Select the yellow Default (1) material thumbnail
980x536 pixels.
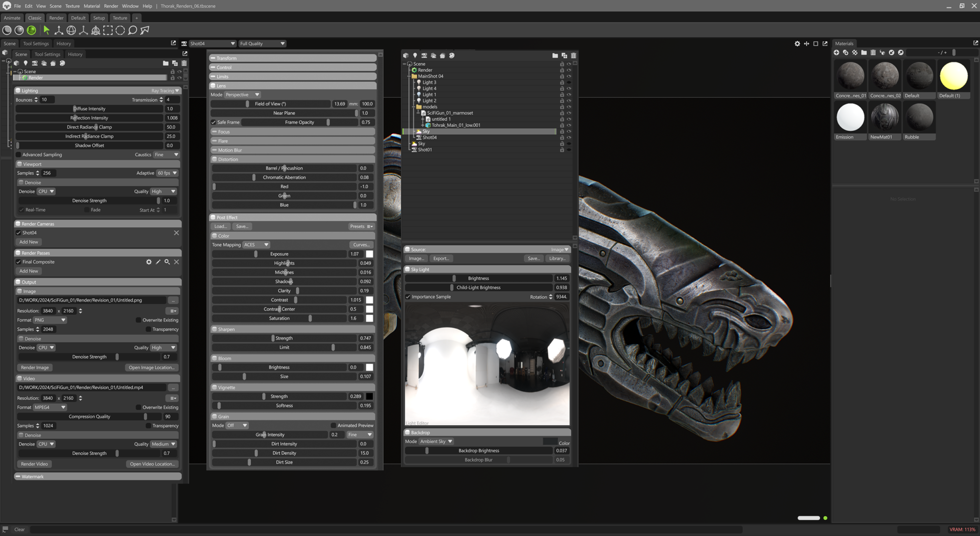[954, 76]
